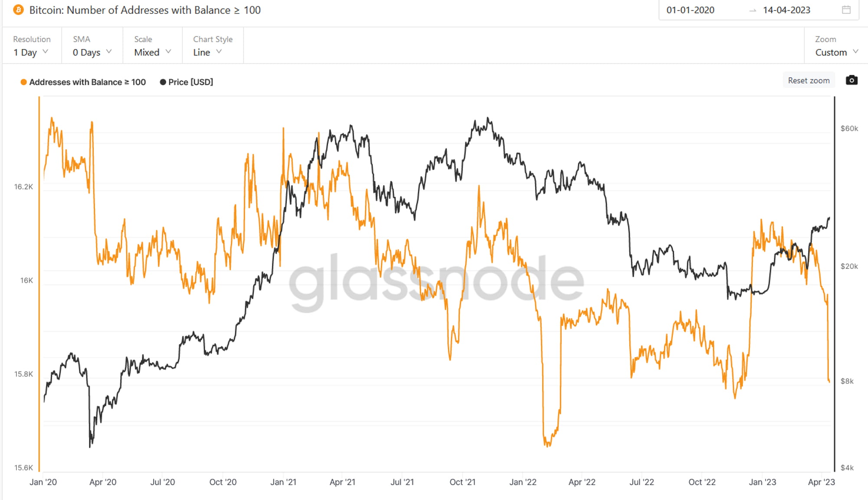Click the black legend dot for Price

click(x=163, y=82)
